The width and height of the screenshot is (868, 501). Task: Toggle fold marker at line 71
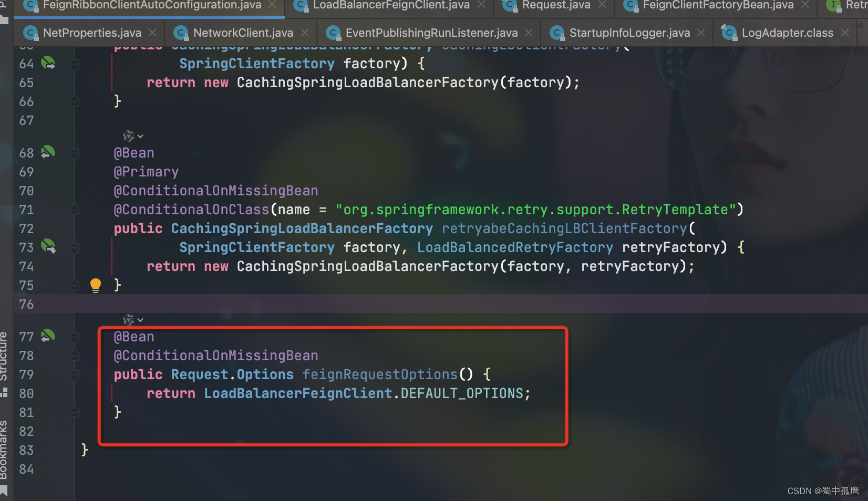tap(75, 210)
